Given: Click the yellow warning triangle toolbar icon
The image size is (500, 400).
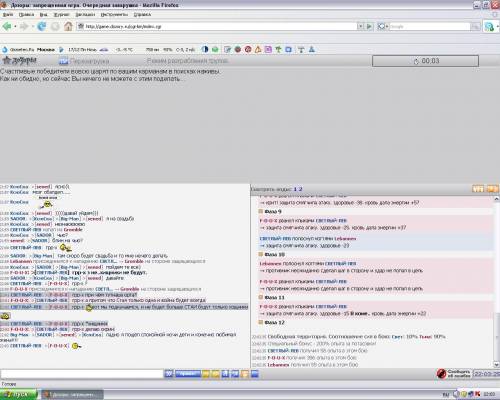Looking at the screenshot, I should click(x=258, y=50).
